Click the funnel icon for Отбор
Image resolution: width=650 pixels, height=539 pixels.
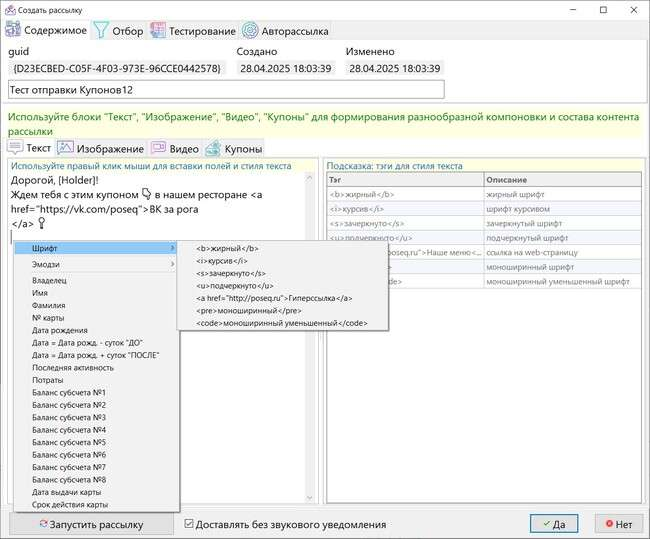(101, 31)
